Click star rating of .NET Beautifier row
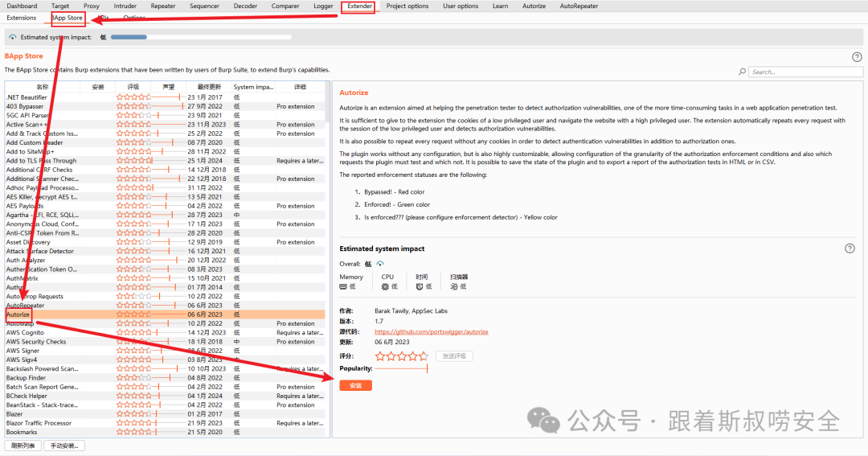 (133, 97)
